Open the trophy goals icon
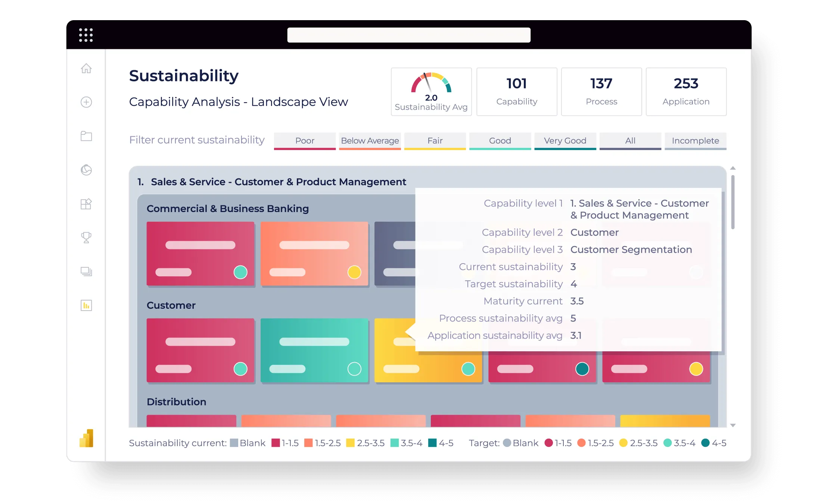The width and height of the screenshot is (818, 504). (x=86, y=237)
